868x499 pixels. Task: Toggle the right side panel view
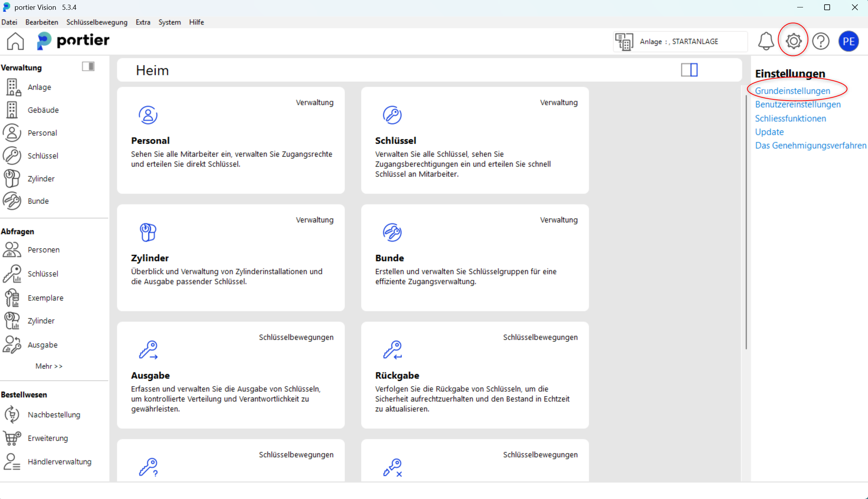[x=689, y=70]
